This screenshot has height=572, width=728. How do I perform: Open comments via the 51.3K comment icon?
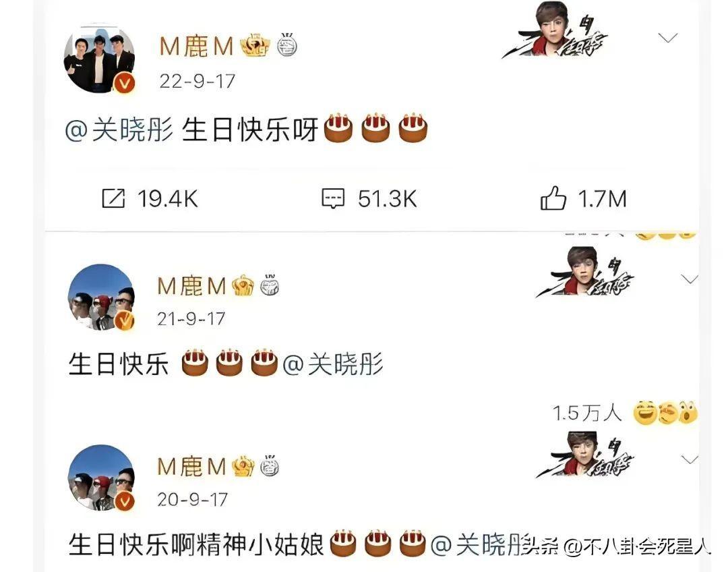point(334,198)
